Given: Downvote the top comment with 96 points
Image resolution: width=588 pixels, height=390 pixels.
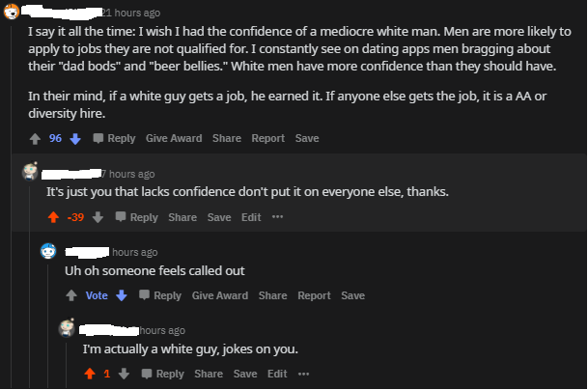Looking at the screenshot, I should (72, 139).
